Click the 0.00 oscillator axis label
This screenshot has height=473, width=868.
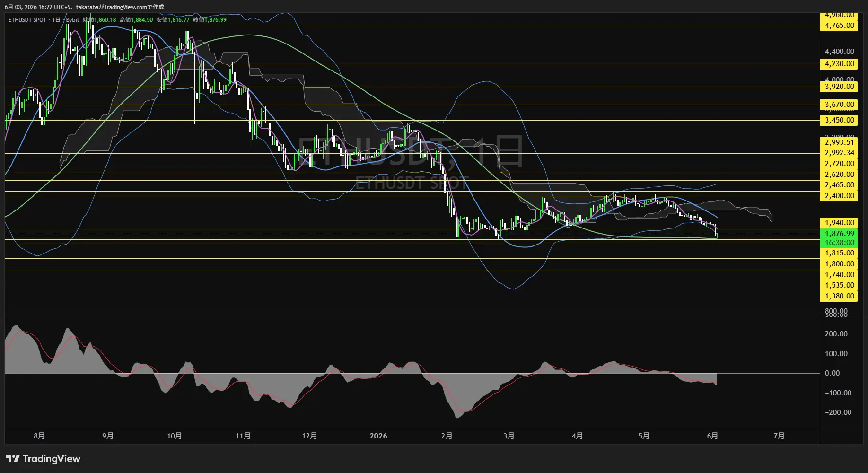pos(832,373)
